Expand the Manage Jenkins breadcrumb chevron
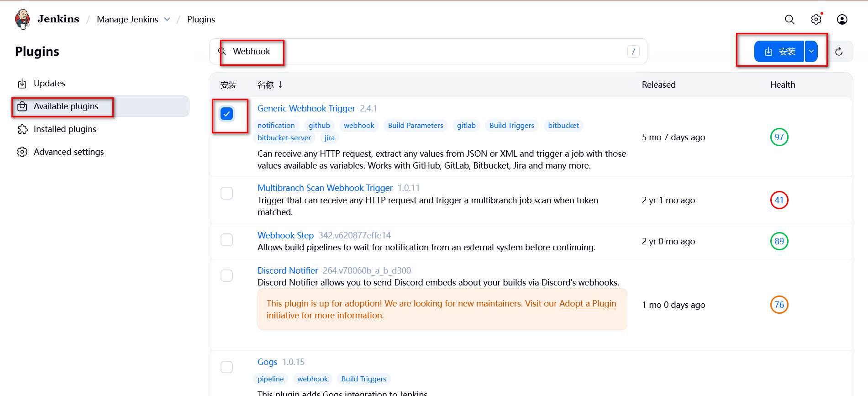The image size is (868, 396). click(167, 19)
